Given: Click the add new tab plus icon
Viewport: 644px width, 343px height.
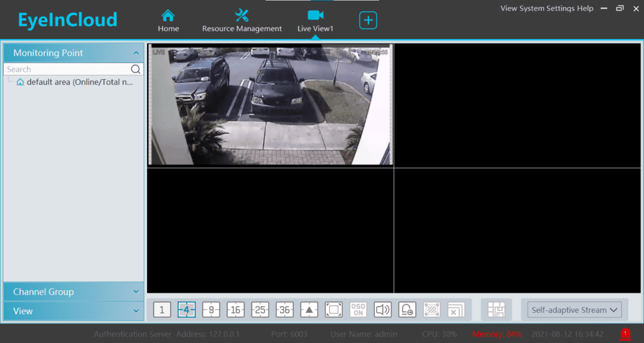Looking at the screenshot, I should [x=368, y=20].
